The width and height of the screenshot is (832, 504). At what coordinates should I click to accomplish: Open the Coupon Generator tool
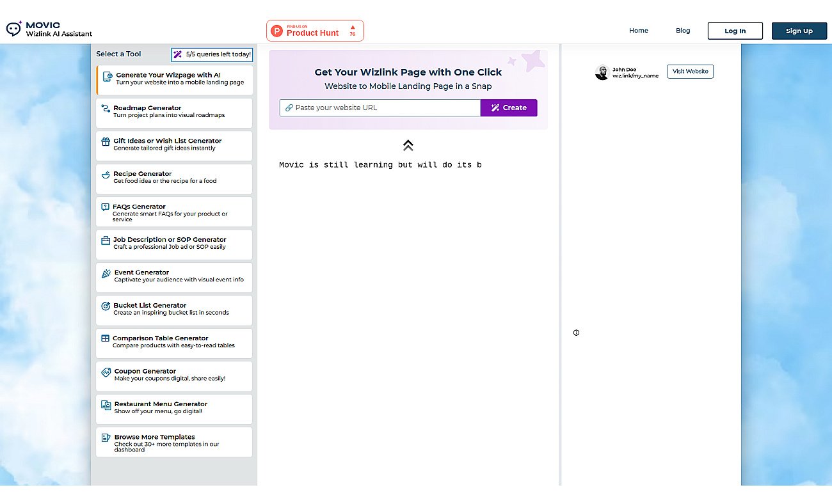174,377
